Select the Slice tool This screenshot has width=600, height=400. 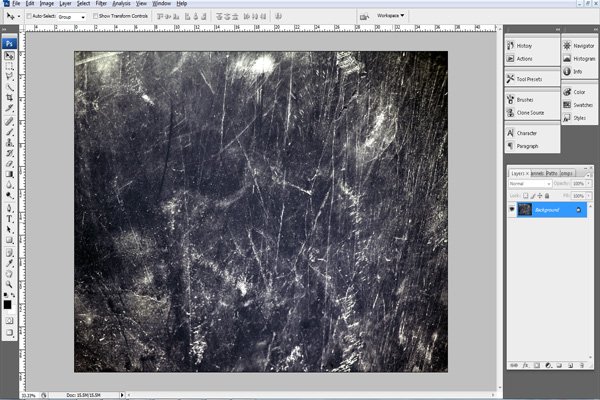point(9,108)
